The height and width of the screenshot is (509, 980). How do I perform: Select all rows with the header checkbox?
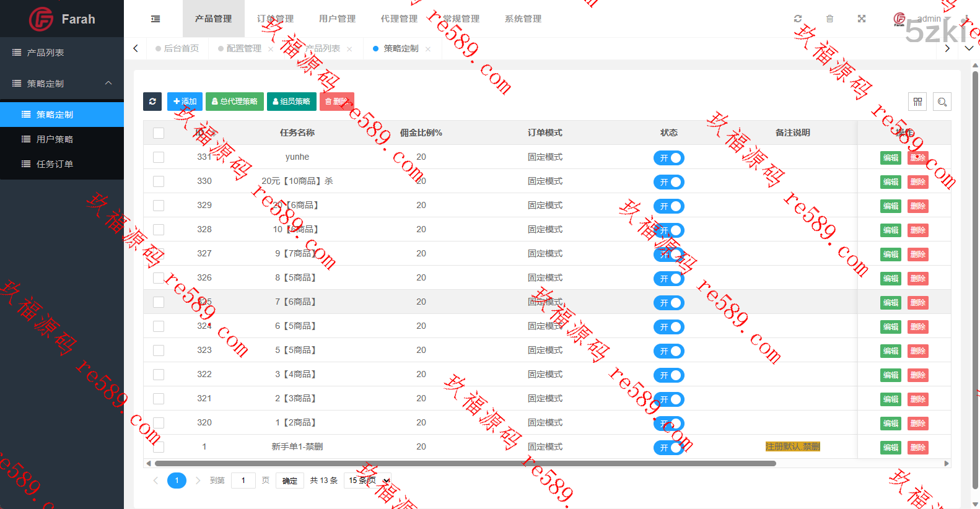coord(159,133)
